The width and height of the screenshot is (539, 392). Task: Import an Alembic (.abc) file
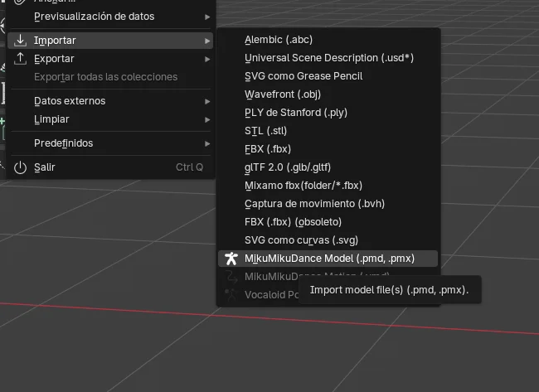(328, 40)
